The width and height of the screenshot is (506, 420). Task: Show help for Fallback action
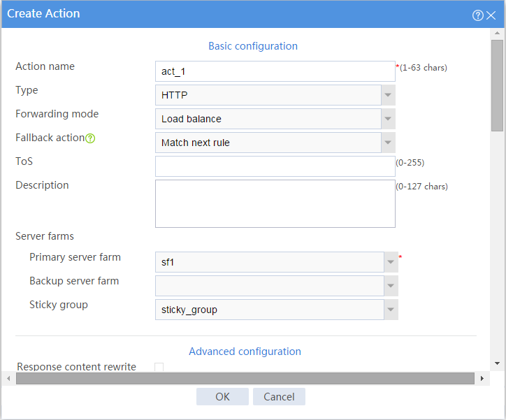[90, 138]
